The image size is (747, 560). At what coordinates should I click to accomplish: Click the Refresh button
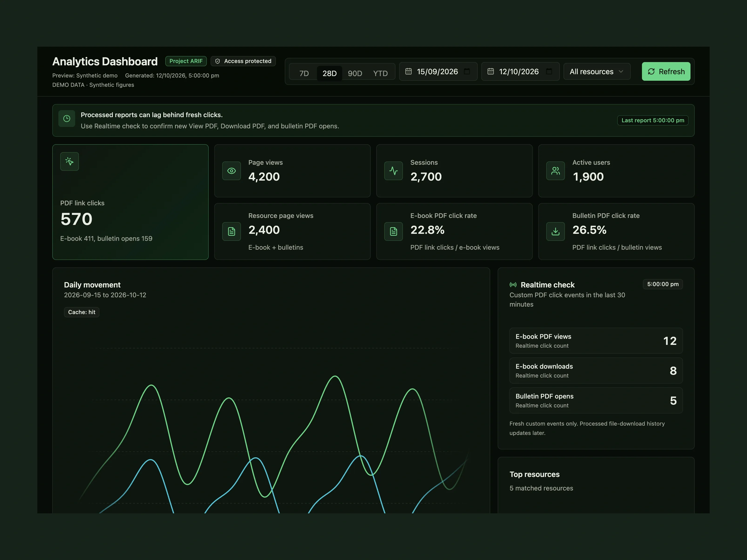coord(666,72)
